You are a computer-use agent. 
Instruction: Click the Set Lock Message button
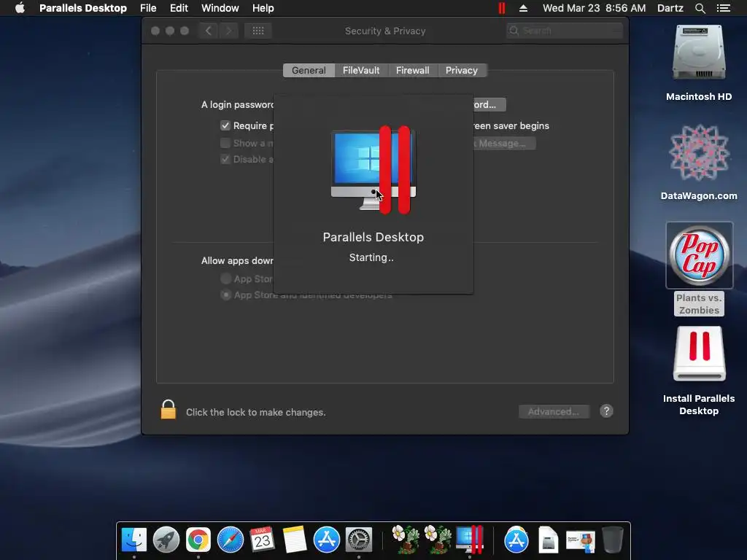coord(504,144)
